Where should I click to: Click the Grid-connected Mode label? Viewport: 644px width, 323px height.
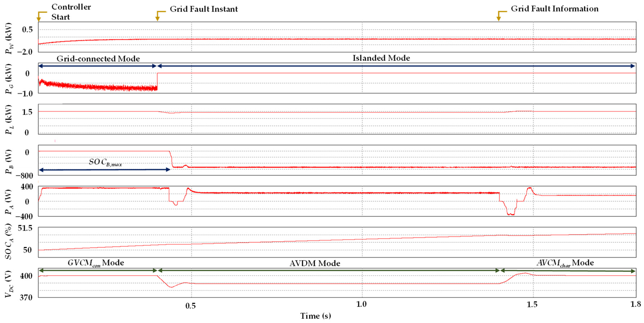click(98, 59)
